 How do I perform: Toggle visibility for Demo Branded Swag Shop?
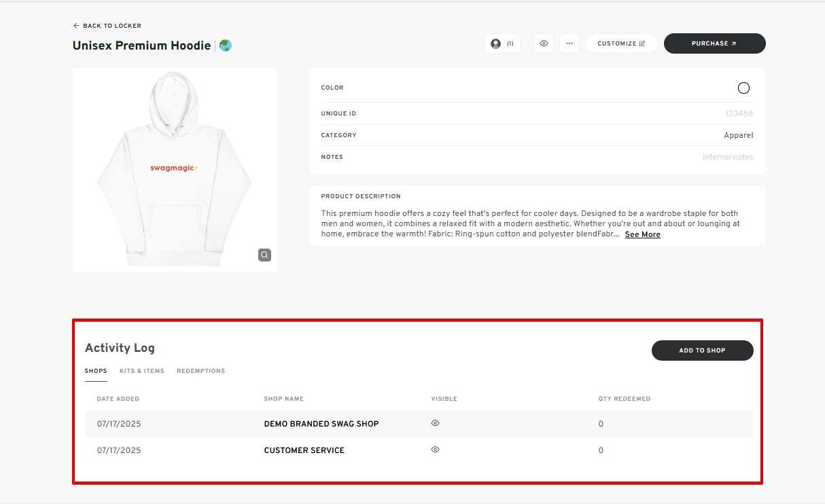click(x=435, y=423)
